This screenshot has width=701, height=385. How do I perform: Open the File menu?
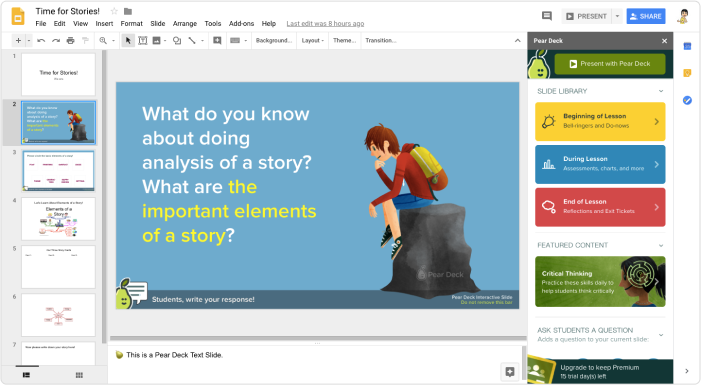(x=41, y=24)
